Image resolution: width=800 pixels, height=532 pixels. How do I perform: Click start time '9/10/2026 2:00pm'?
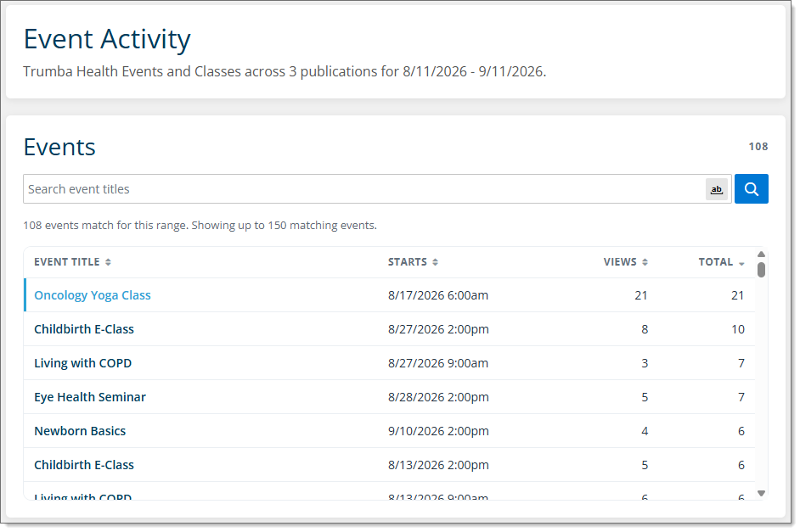[x=438, y=431]
